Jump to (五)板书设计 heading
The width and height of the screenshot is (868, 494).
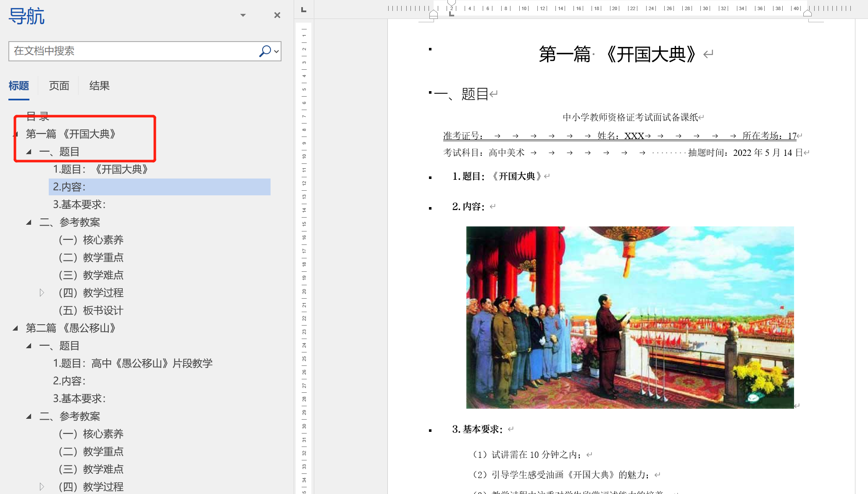[x=91, y=310]
